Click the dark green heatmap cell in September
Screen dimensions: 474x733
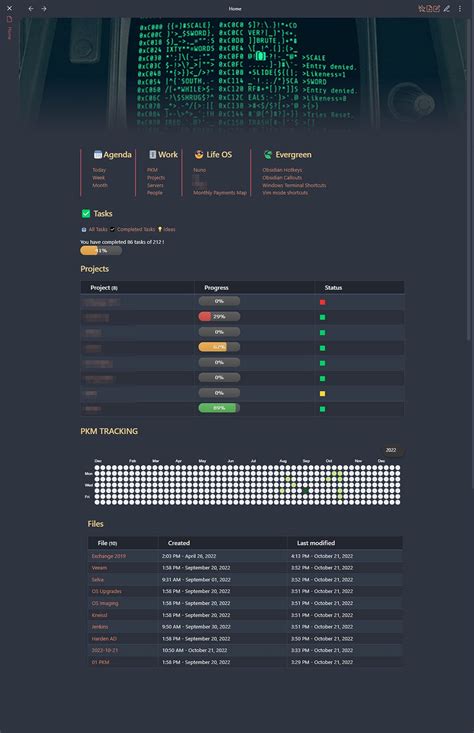[305, 491]
